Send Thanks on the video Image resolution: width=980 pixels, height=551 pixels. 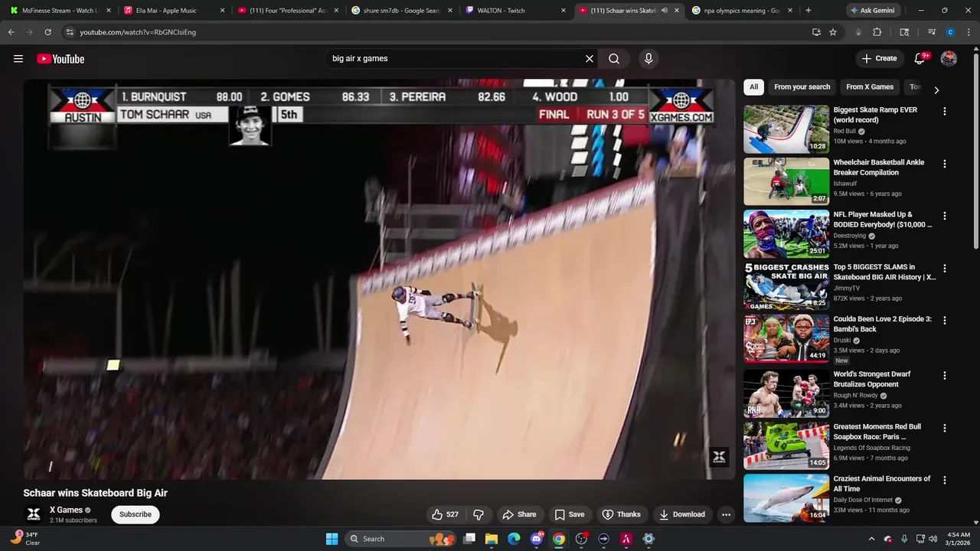622,514
